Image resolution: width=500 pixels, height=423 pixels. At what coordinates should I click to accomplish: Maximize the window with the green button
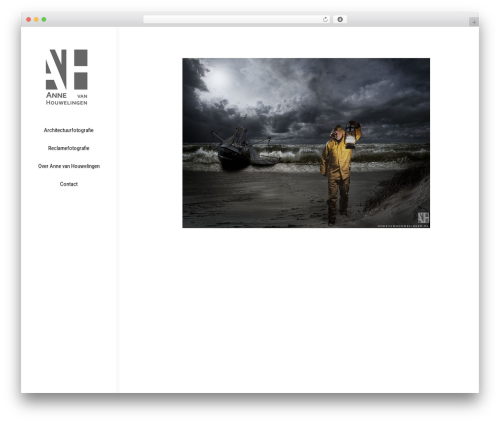44,19
